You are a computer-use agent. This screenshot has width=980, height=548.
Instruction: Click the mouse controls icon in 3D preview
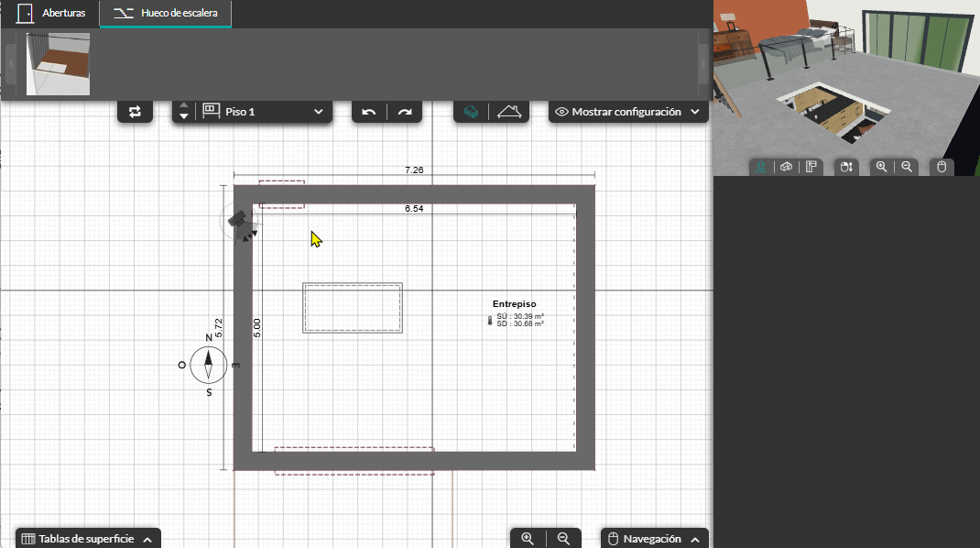tap(942, 167)
